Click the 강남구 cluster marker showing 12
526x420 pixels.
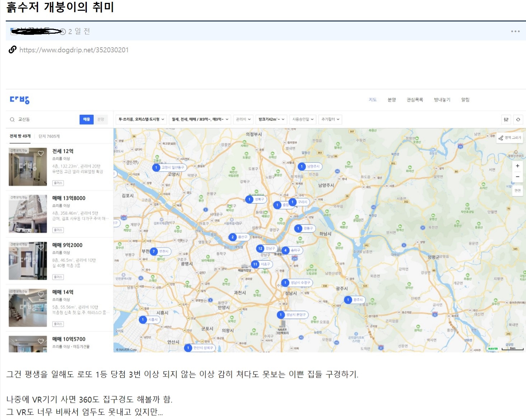260,248
